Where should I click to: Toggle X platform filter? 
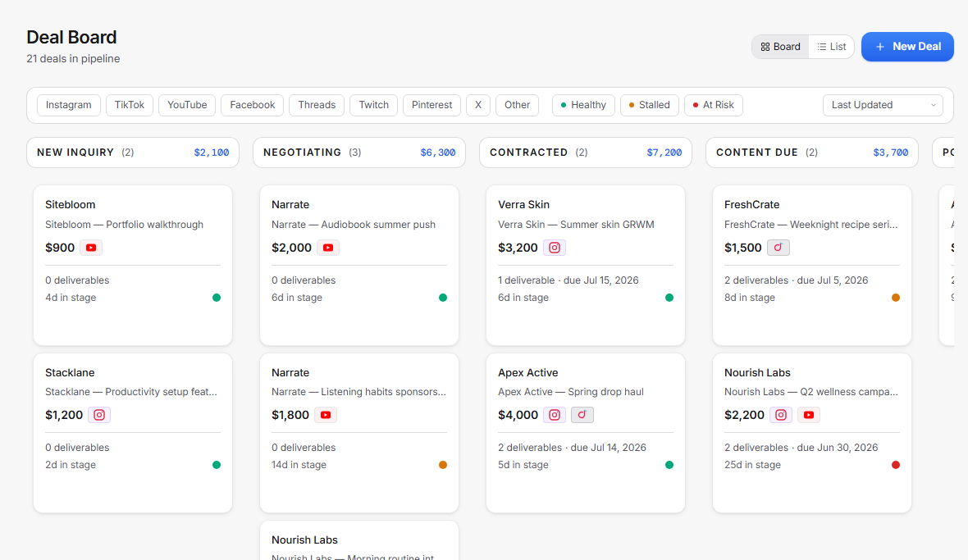pyautogui.click(x=478, y=105)
